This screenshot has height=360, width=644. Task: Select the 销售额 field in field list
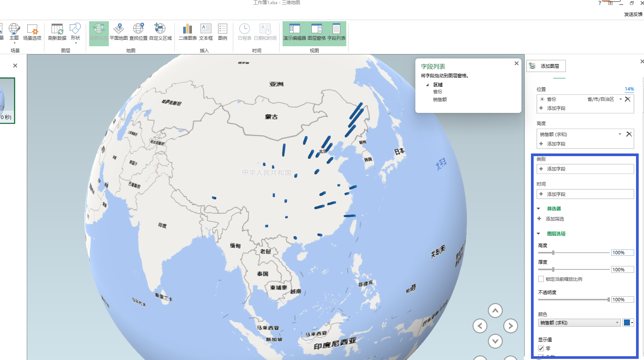coord(440,100)
